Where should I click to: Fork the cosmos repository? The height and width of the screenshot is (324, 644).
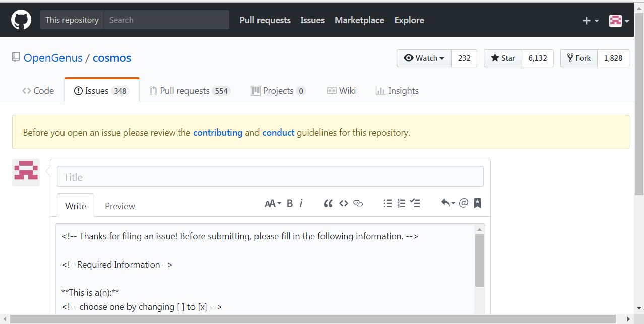[x=579, y=58]
